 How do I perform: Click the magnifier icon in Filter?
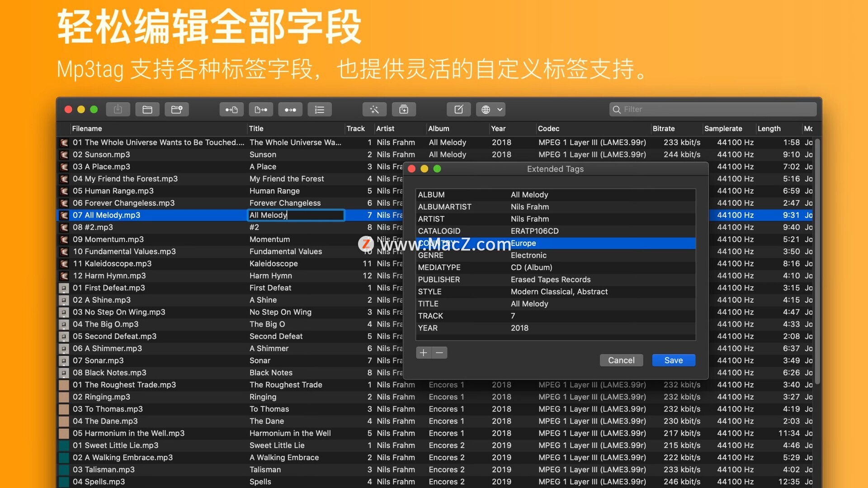tap(616, 109)
